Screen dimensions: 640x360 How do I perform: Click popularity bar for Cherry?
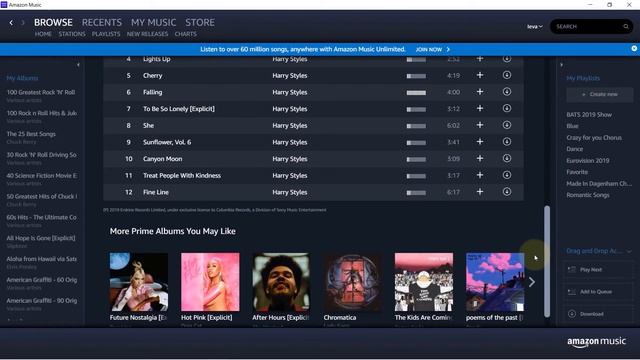(416, 76)
